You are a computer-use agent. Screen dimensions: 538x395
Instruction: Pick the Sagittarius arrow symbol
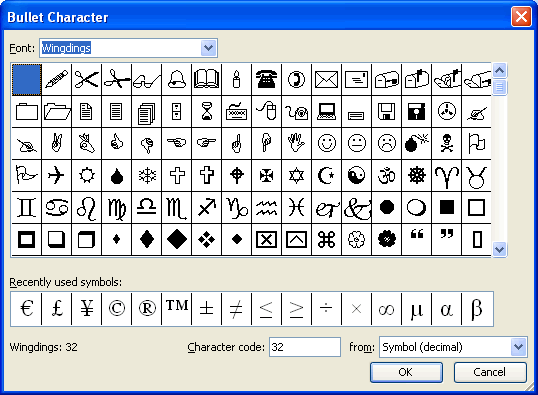pyautogui.click(x=207, y=208)
